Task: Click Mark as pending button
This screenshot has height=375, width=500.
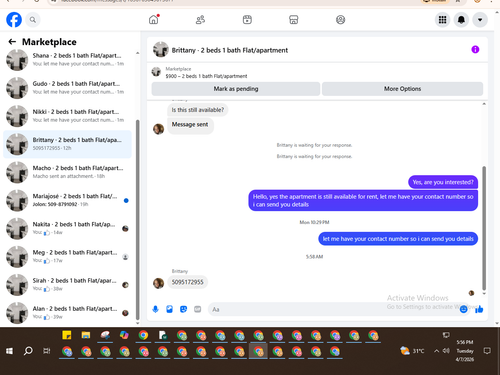Action: (x=236, y=89)
